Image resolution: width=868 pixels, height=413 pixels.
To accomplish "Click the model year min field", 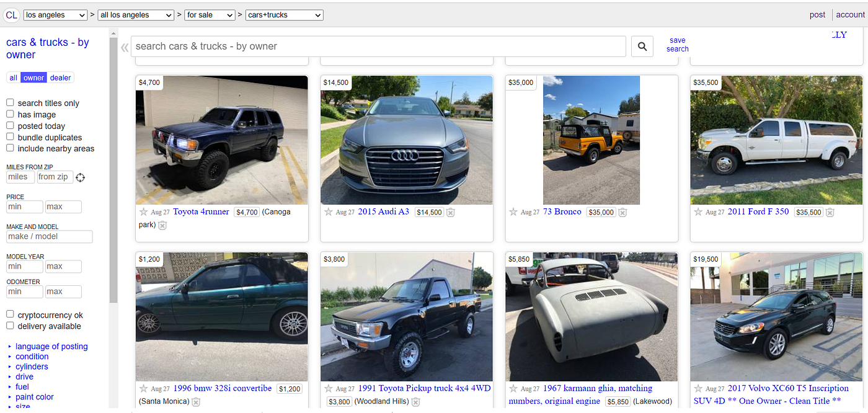I will (25, 267).
